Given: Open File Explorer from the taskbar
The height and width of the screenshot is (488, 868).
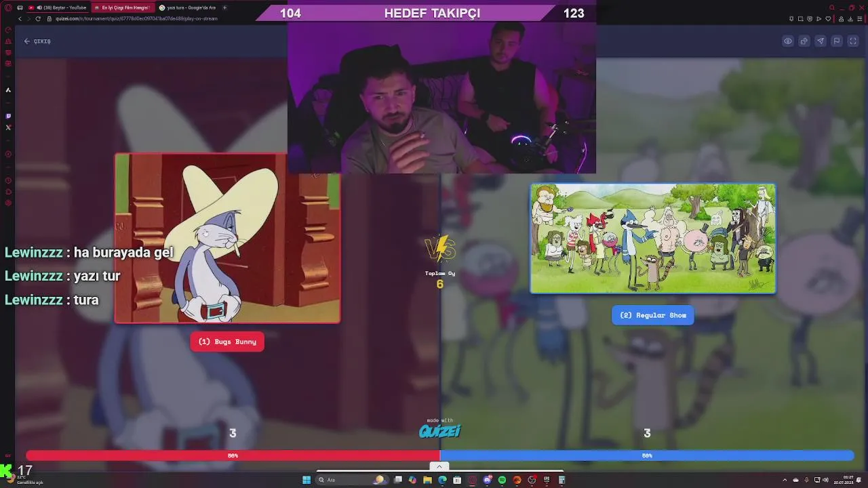Looking at the screenshot, I should 427,480.
